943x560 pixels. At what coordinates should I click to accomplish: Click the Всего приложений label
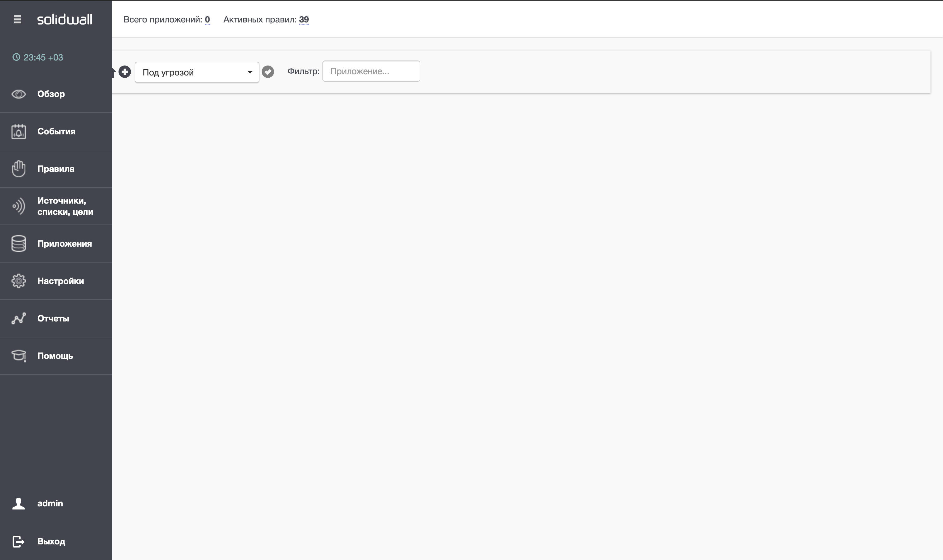163,20
